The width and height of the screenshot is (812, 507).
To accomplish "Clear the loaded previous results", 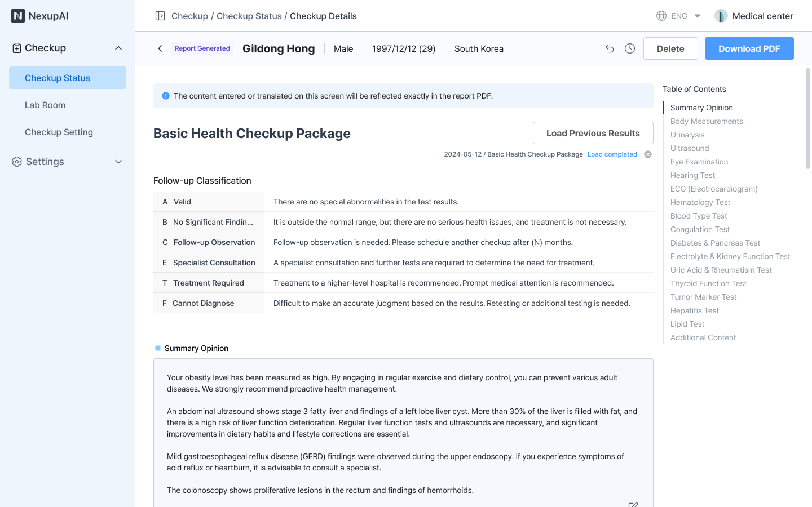I will point(648,154).
